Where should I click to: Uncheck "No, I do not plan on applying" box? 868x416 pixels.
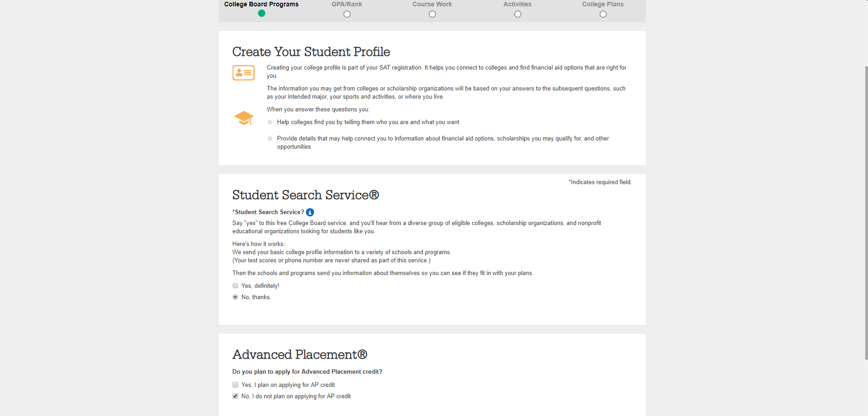click(x=235, y=396)
